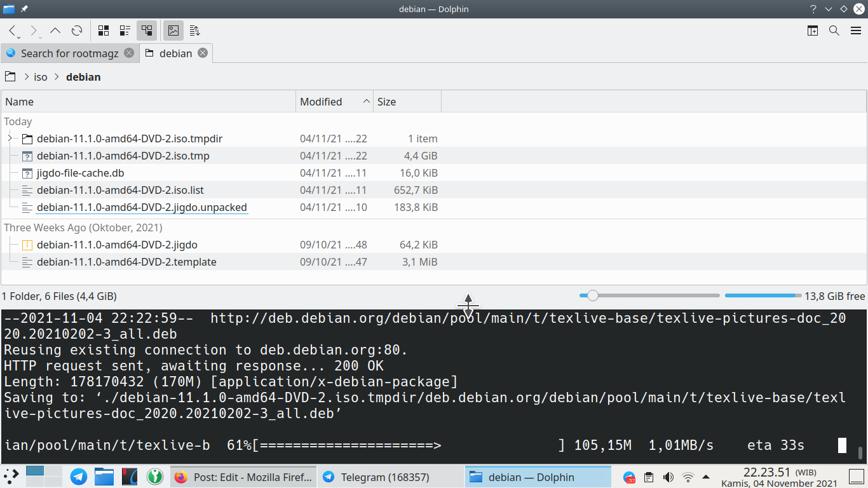Image resolution: width=868 pixels, height=488 pixels.
Task: Switch to Details view mode
Action: 147,30
